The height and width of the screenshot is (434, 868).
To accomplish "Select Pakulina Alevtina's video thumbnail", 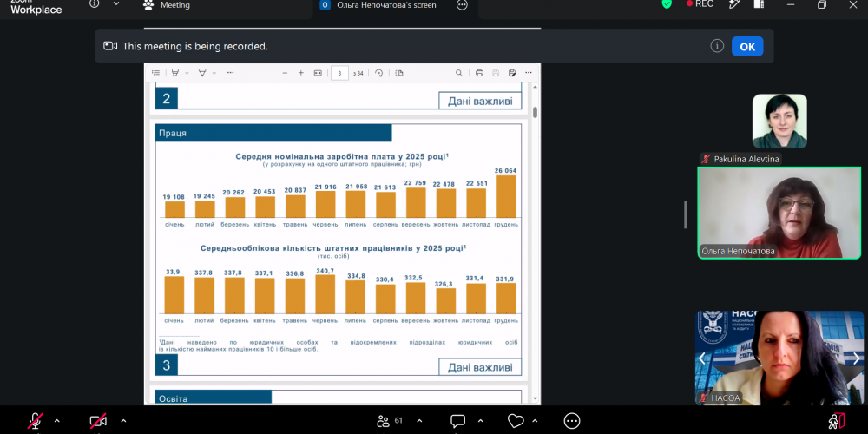I will point(779,122).
